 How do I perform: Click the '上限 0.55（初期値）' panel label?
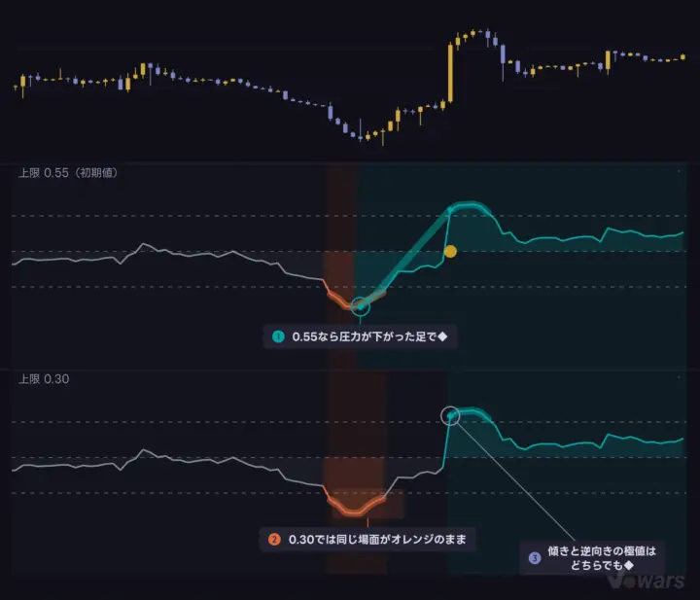tap(68, 173)
